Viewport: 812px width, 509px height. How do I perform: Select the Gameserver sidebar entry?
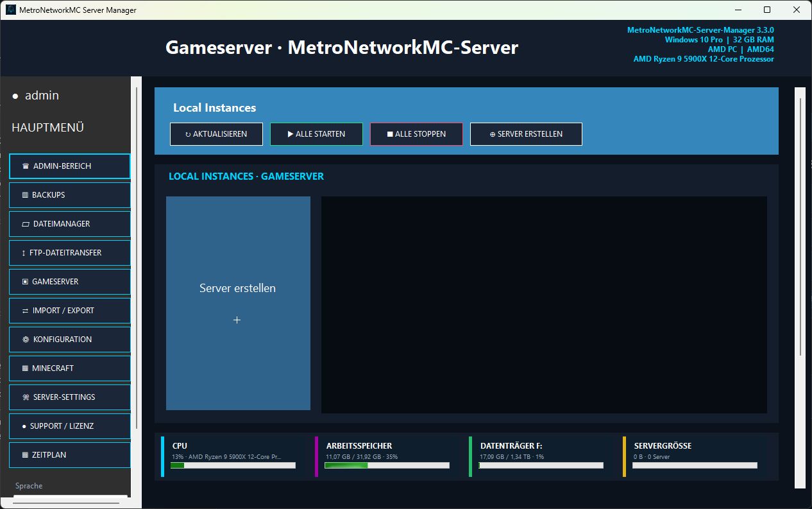[70, 282]
